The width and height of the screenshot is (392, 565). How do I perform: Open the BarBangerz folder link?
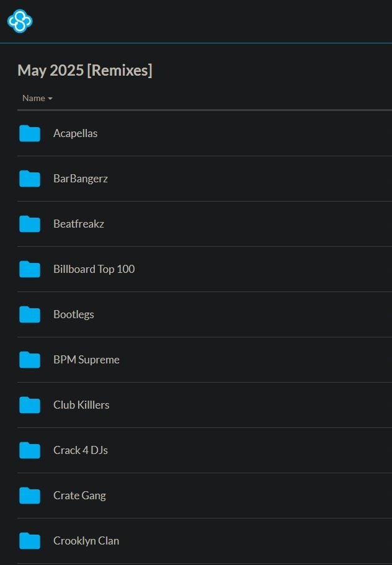coord(81,179)
